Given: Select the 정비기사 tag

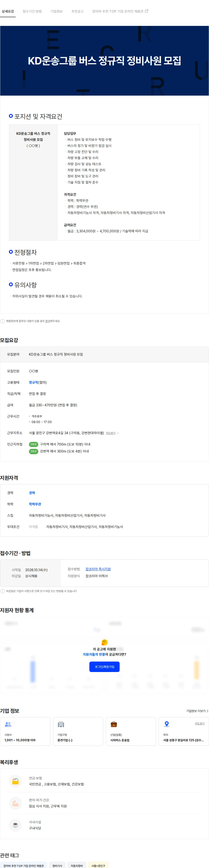Looking at the screenshot, I should pos(57,865).
